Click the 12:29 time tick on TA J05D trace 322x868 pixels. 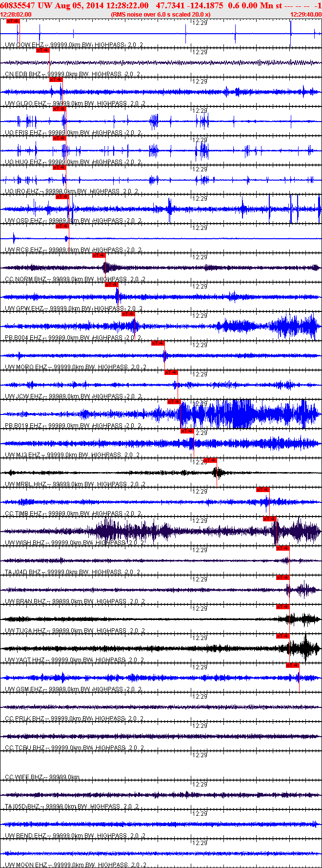[x=200, y=785]
